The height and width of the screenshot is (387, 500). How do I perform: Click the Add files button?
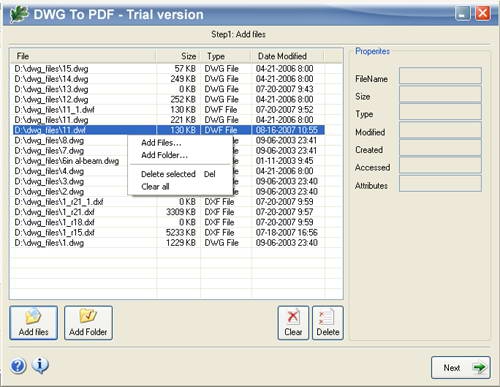point(33,323)
